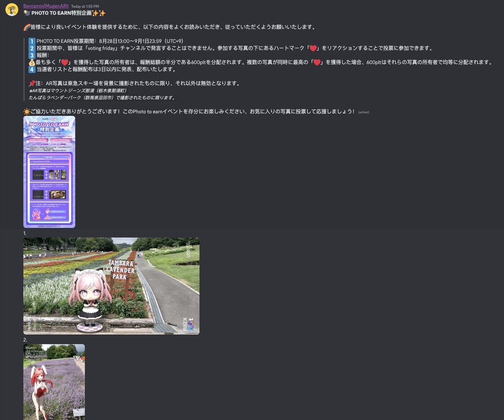Screen dimensions: 504x420
Task: Click the heart emoji in line 2 rules
Action: coord(313,48)
